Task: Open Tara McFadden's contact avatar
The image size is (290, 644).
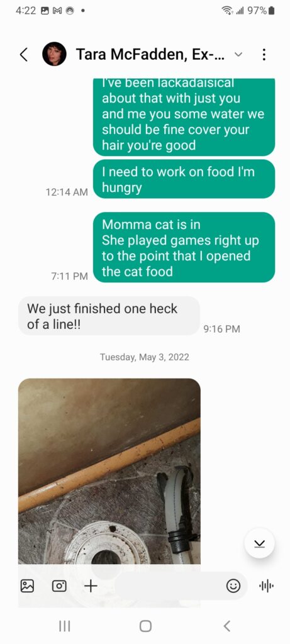Action: (54, 54)
